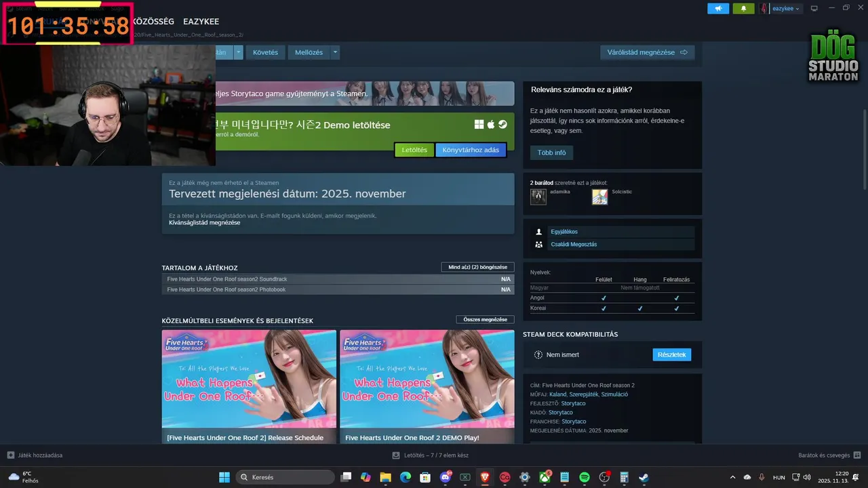Click the downloads icon beside Letöltés status
This screenshot has height=488, width=868.
pos(397,455)
